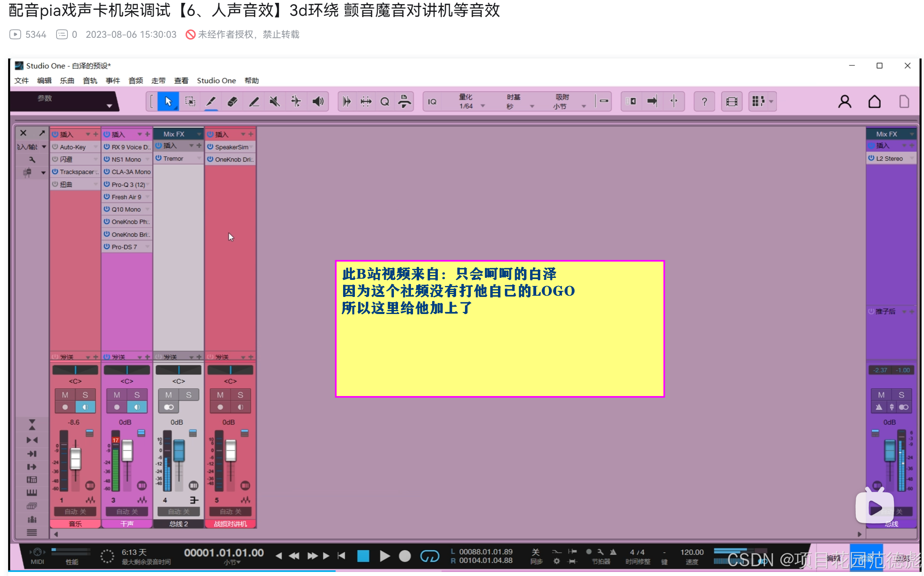
Task: Click the Record button in transport
Action: point(404,556)
